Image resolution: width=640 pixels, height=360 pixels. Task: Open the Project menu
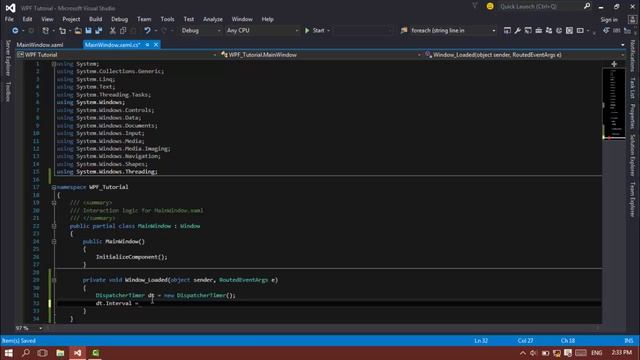[71, 19]
